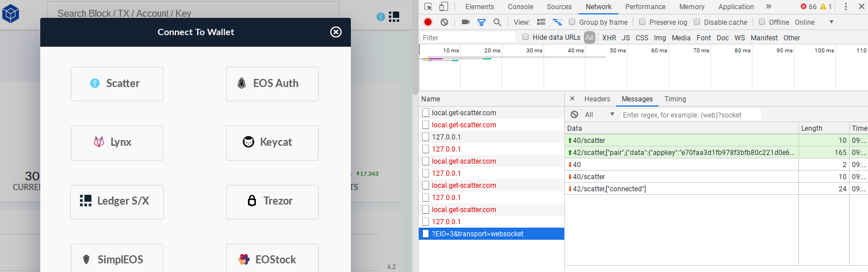Filter requests by Doc

(722, 37)
